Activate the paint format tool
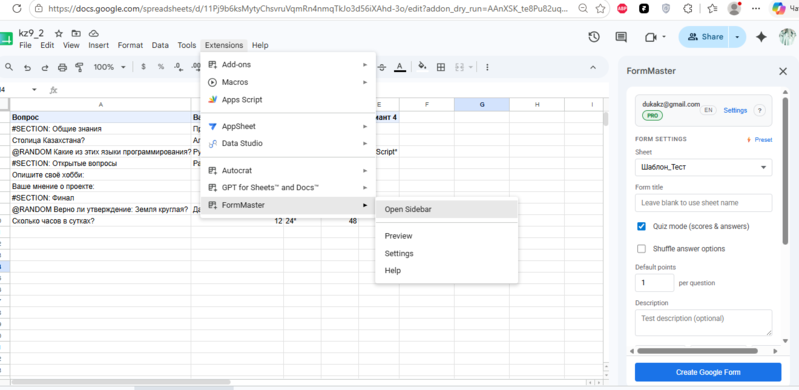Screen dimensions: 799x390 coord(79,67)
